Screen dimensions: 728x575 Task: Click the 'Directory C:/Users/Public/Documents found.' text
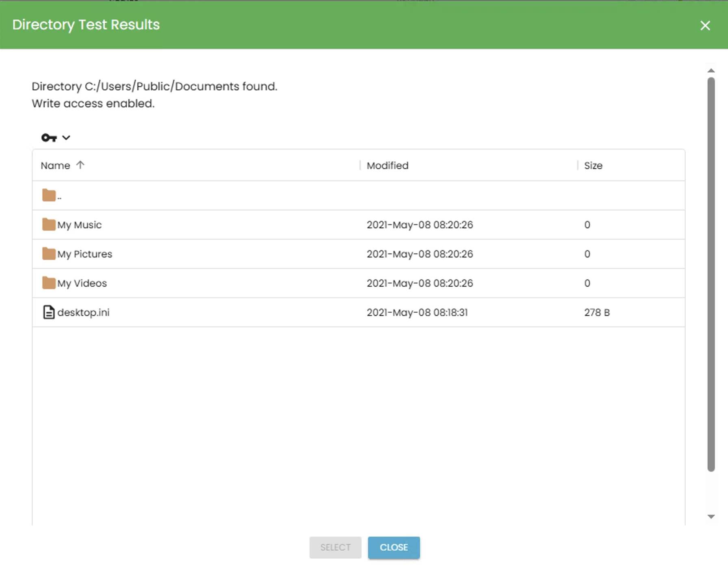click(154, 86)
